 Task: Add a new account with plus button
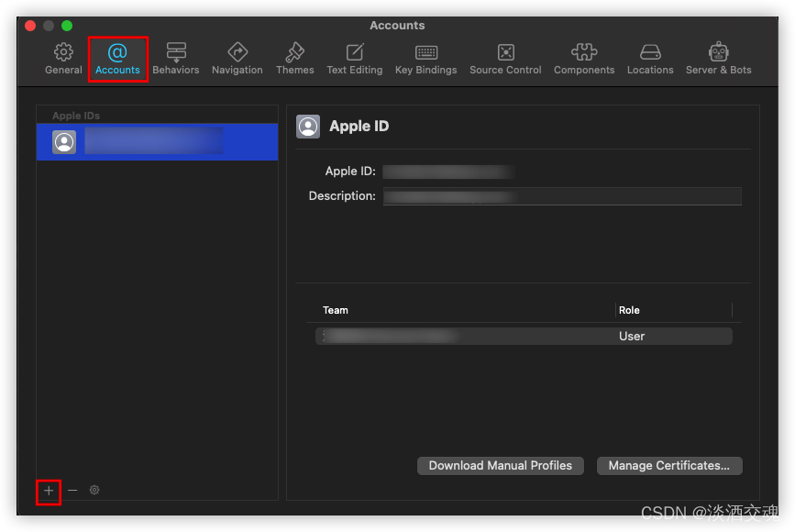tap(49, 491)
